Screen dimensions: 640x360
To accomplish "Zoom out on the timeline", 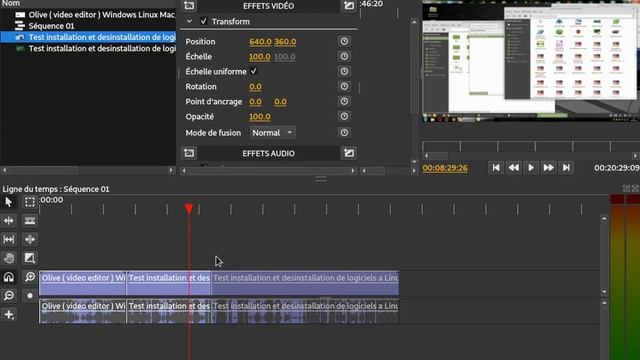I will [x=9, y=296].
